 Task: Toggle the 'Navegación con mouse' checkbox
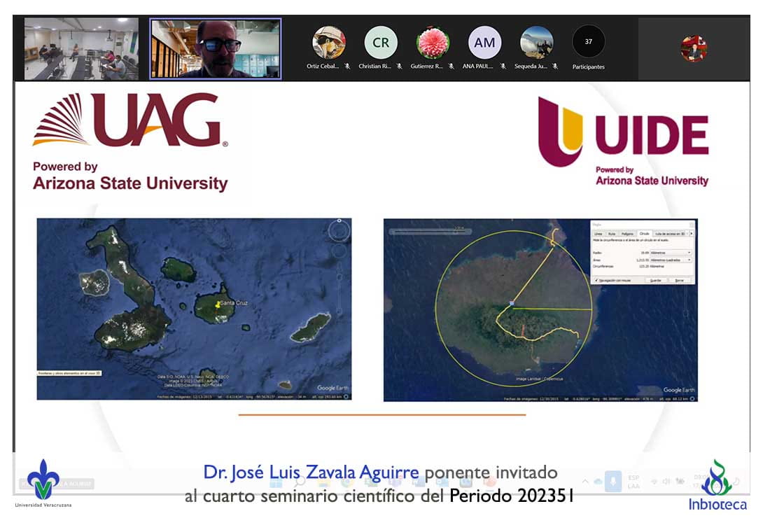click(595, 279)
